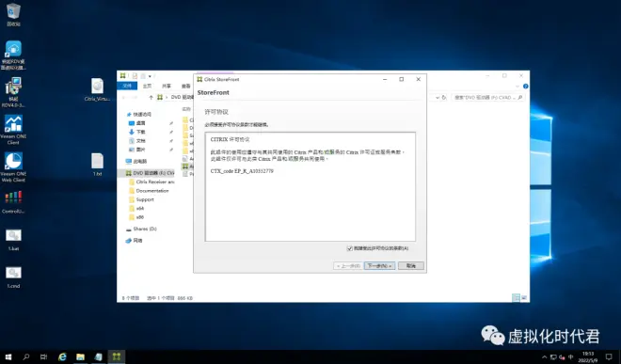
Task: Click the Explorer search box
Action: 488,98
